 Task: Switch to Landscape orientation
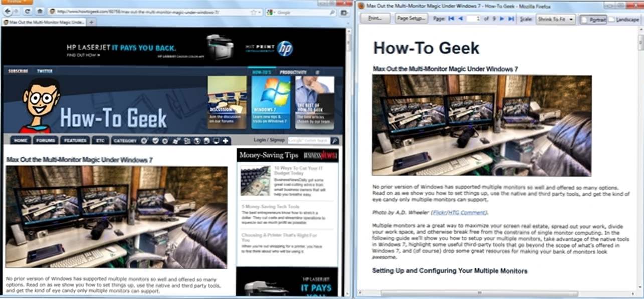pos(624,19)
